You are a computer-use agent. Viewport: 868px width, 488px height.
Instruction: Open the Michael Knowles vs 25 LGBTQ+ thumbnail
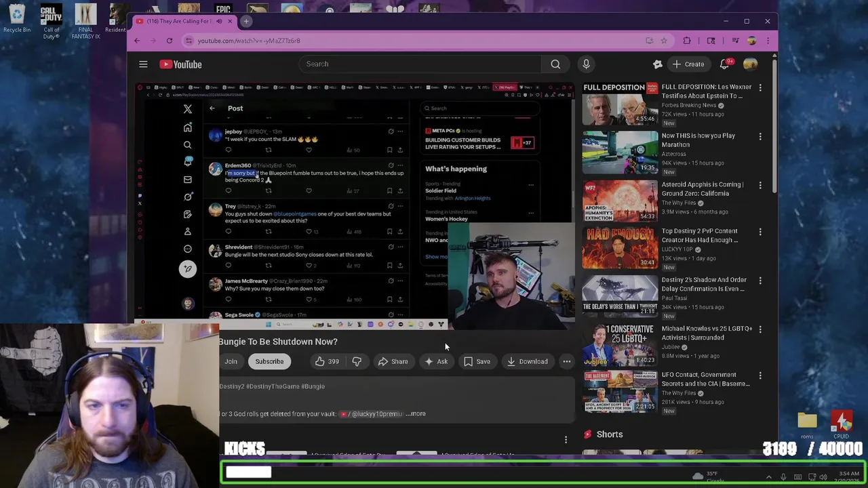(620, 345)
